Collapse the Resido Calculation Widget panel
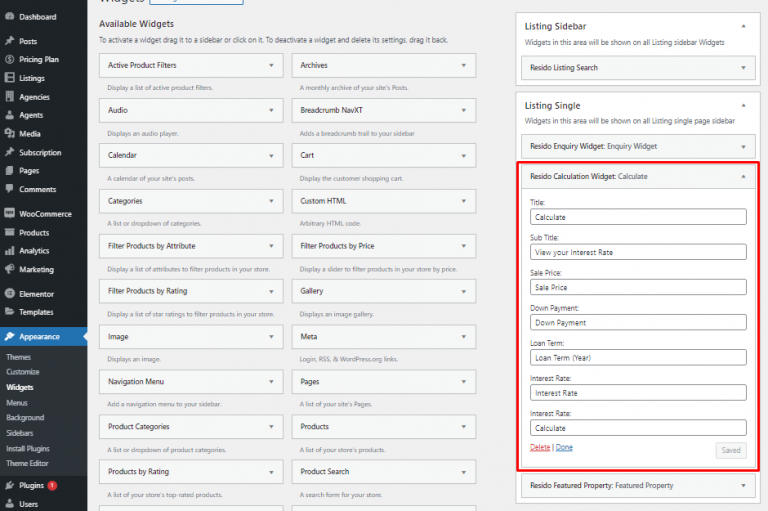 coord(742,176)
